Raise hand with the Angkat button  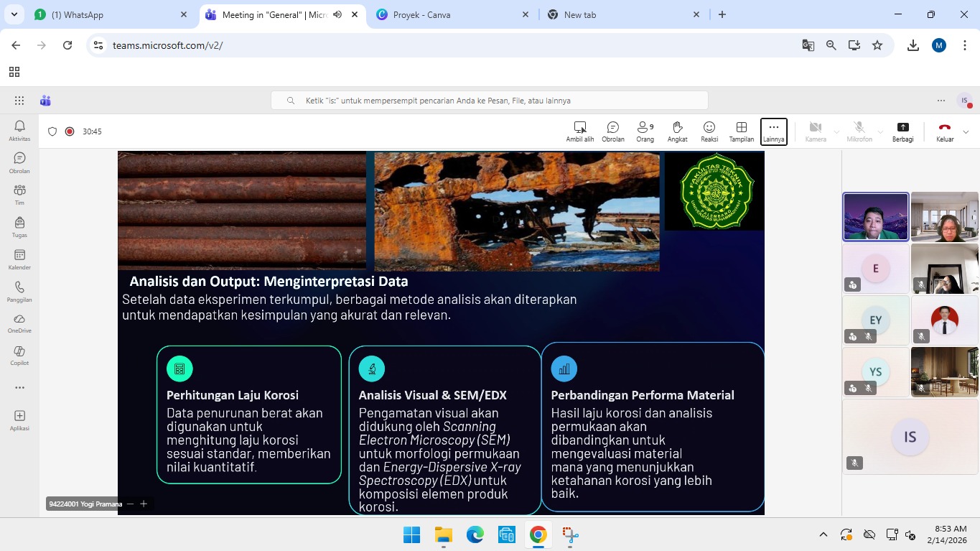[677, 131]
